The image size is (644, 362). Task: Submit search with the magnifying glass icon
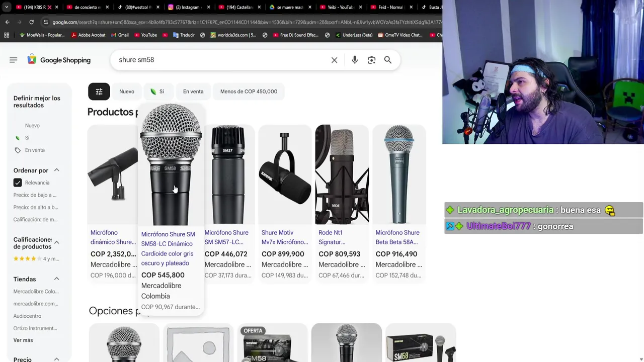(x=388, y=60)
